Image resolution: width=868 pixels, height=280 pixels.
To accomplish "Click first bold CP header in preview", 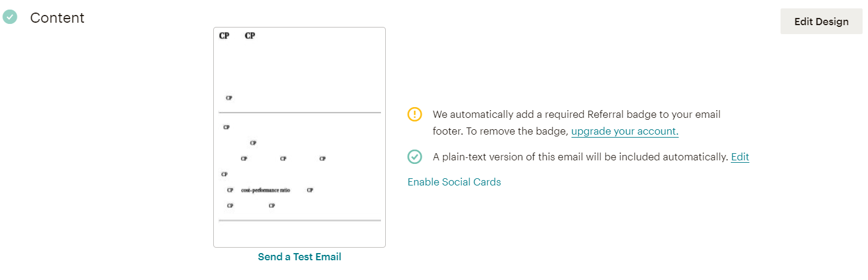I will point(224,36).
